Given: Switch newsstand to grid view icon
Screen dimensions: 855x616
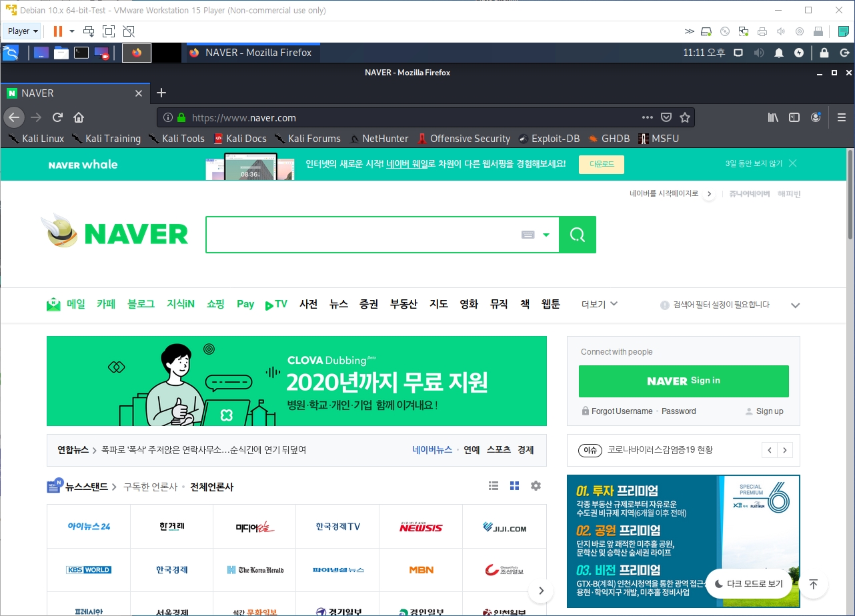Looking at the screenshot, I should (515, 486).
